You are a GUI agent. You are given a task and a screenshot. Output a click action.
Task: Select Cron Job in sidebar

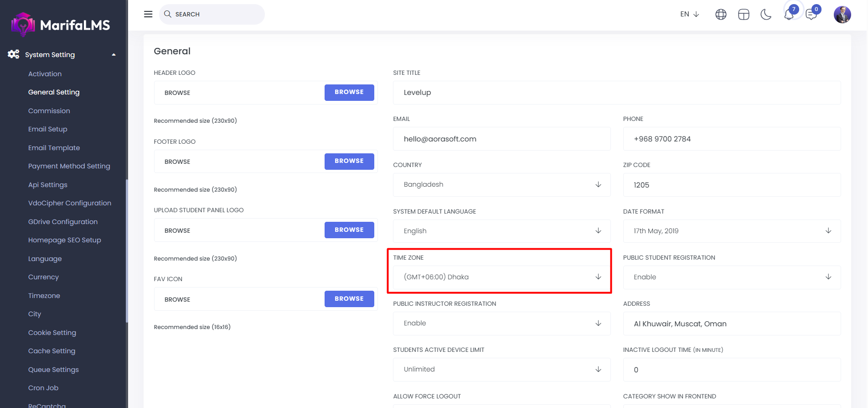pyautogui.click(x=43, y=388)
